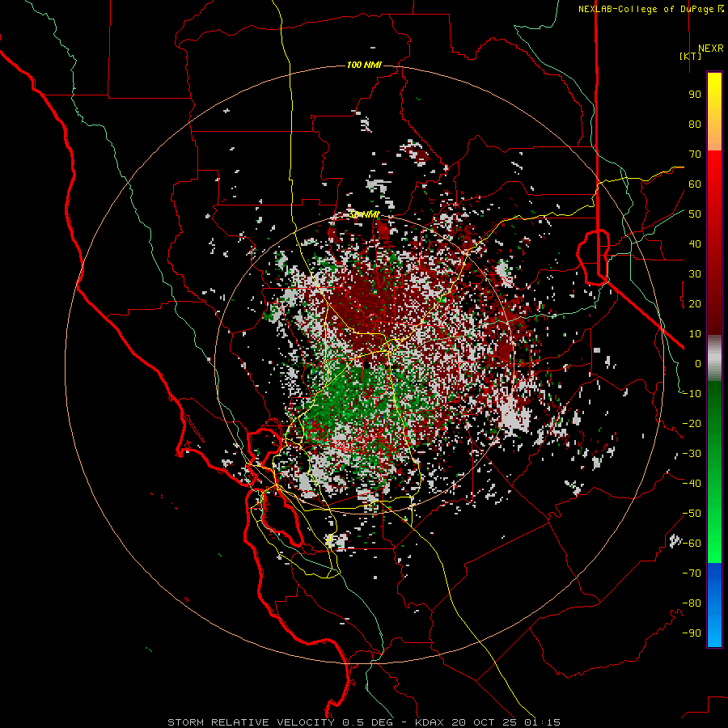Click the 40 value on velocity scale
Viewport: 728px width, 728px height.
point(695,244)
